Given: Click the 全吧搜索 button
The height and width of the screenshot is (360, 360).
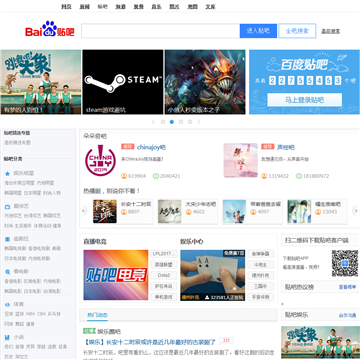Looking at the screenshot, I should click(297, 31).
